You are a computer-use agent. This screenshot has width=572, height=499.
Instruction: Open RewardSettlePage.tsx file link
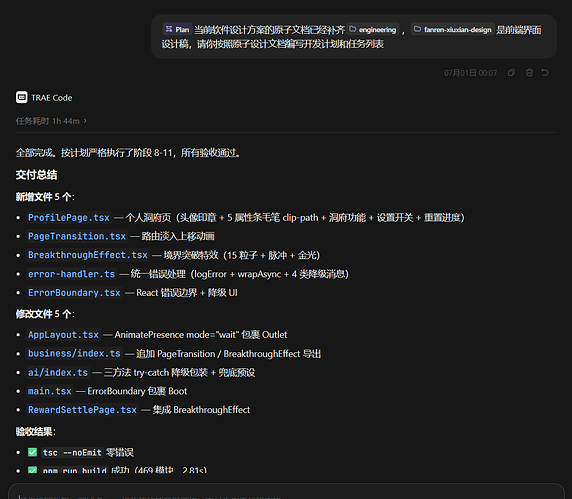tap(82, 410)
